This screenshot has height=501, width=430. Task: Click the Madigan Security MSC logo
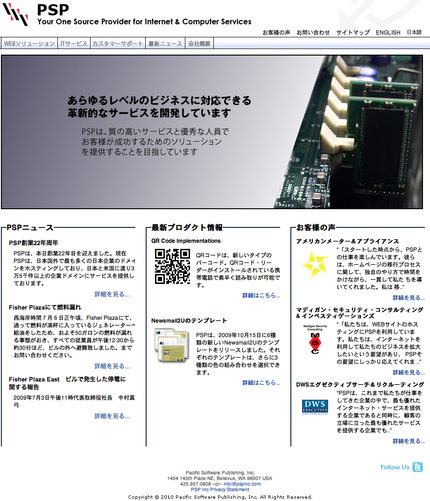pyautogui.click(x=315, y=339)
